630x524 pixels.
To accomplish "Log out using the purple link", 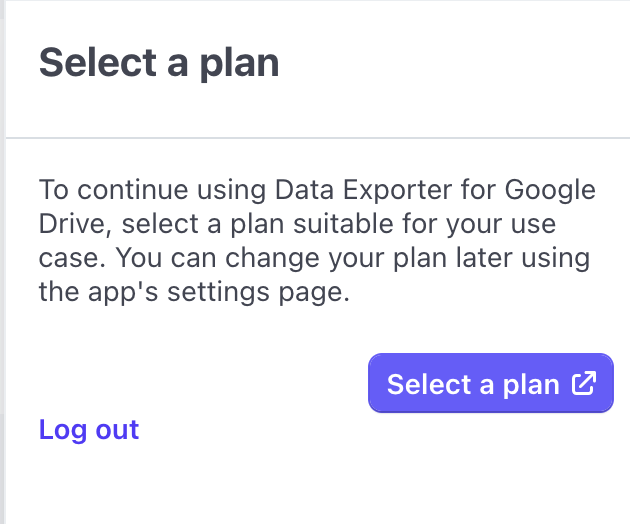I will pos(89,430).
